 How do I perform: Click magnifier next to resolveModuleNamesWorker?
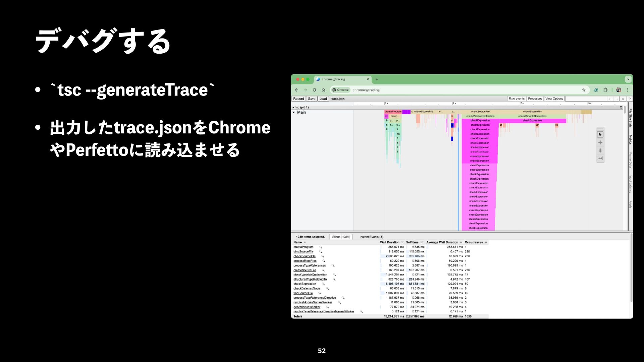tap(339, 302)
